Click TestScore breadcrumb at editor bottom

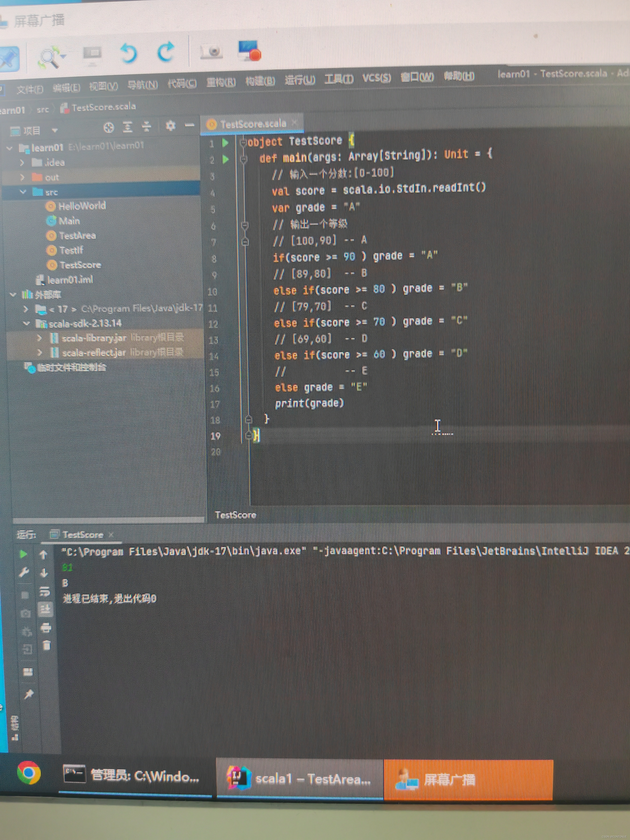[235, 515]
